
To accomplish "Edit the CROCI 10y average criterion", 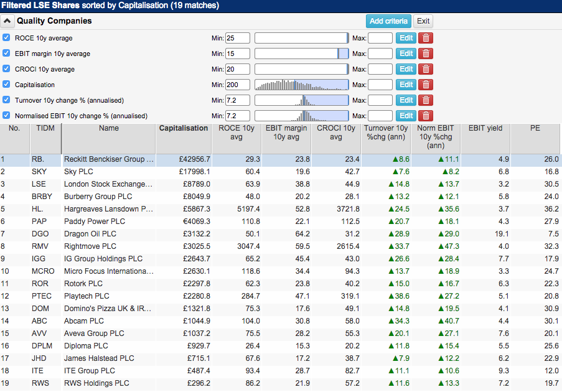I will (406, 69).
